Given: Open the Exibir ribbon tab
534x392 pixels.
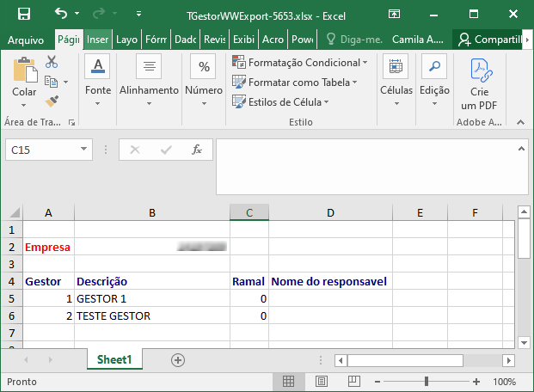Looking at the screenshot, I should coord(244,40).
